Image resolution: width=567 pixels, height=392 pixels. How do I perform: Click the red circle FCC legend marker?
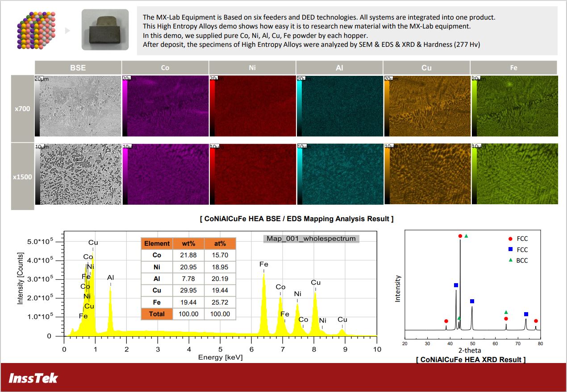tap(511, 239)
